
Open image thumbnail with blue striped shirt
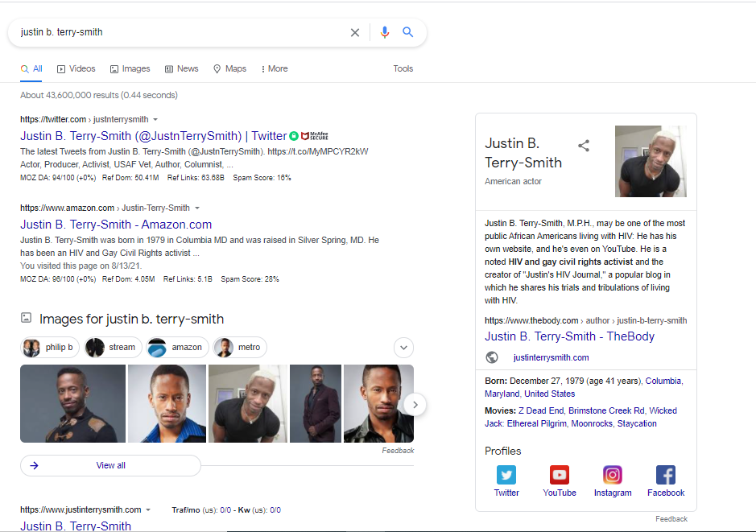pos(167,404)
